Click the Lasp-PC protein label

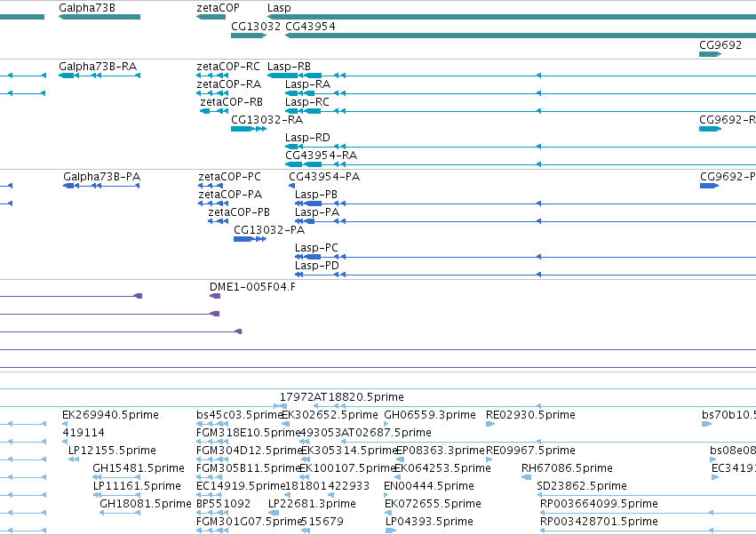pyautogui.click(x=317, y=248)
